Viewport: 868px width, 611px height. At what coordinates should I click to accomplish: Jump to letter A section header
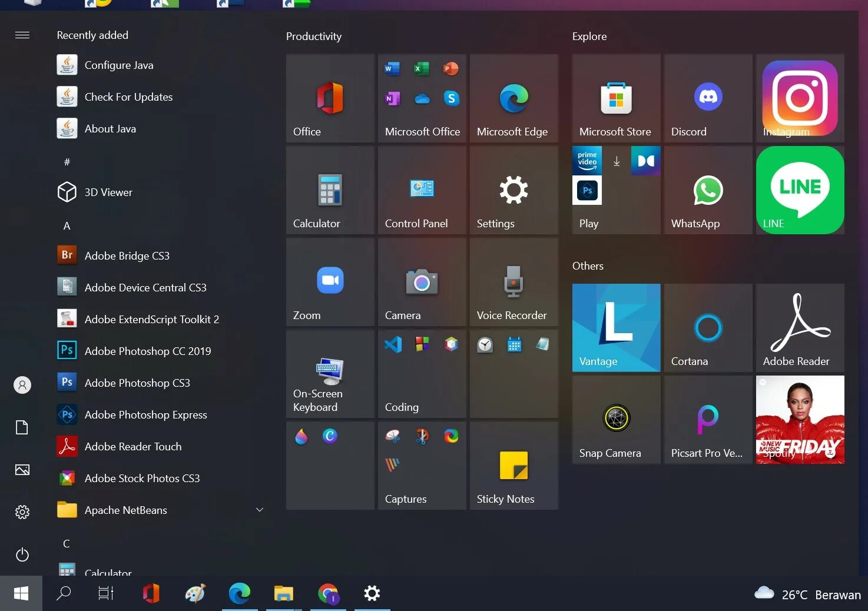point(67,226)
